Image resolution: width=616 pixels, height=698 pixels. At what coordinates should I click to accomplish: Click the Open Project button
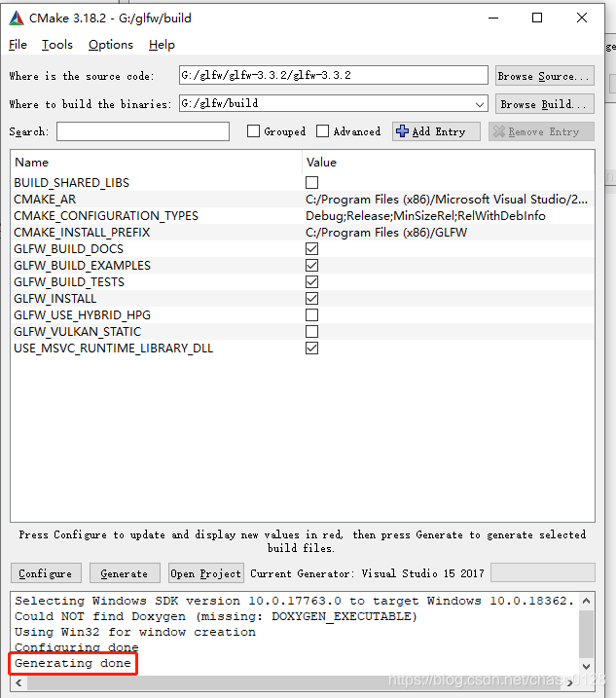coord(206,573)
